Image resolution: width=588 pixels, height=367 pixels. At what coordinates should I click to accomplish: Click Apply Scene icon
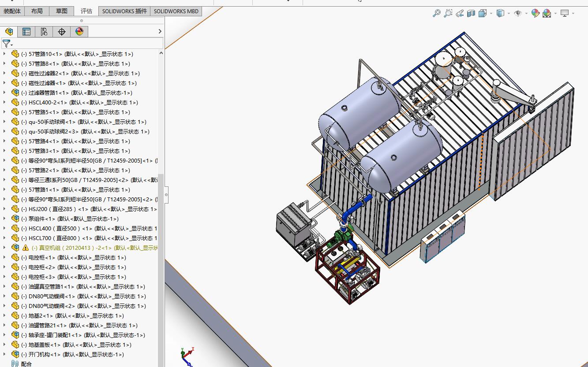(x=547, y=13)
